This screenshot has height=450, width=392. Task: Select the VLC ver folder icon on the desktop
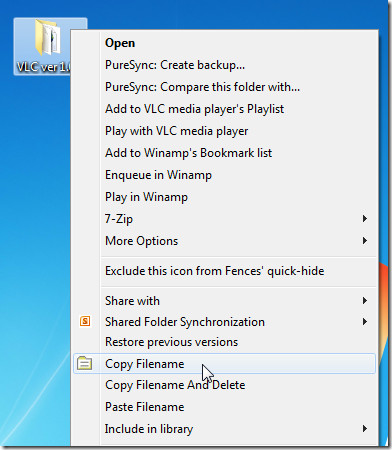(48, 37)
